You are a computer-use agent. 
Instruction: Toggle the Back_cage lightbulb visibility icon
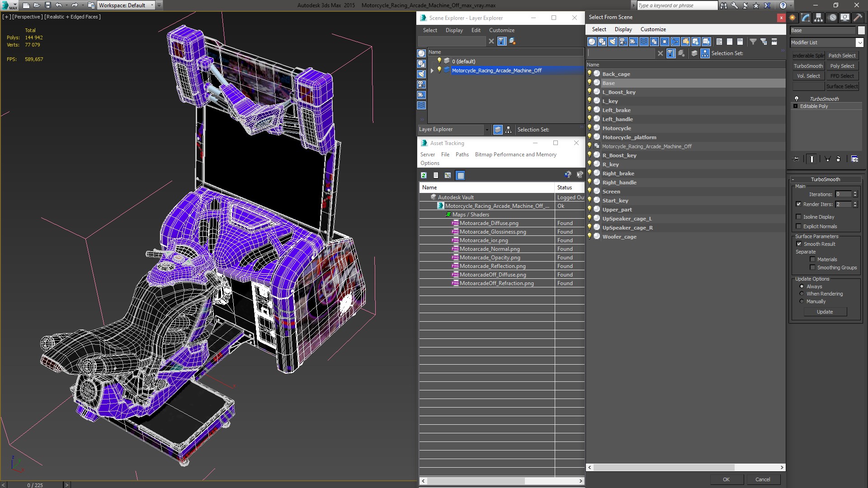point(590,74)
